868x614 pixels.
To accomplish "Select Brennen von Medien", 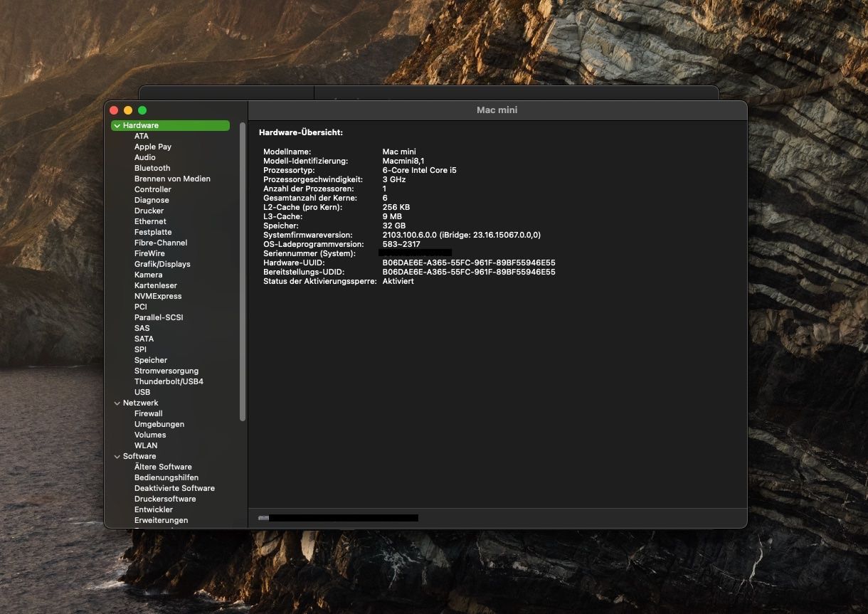I will click(172, 179).
